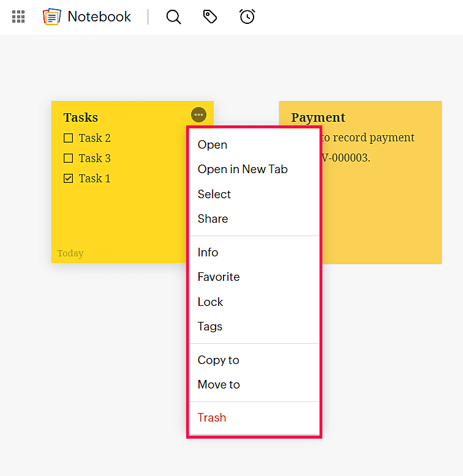Open Tags option in context menu
The height and width of the screenshot is (476, 463).
[209, 326]
